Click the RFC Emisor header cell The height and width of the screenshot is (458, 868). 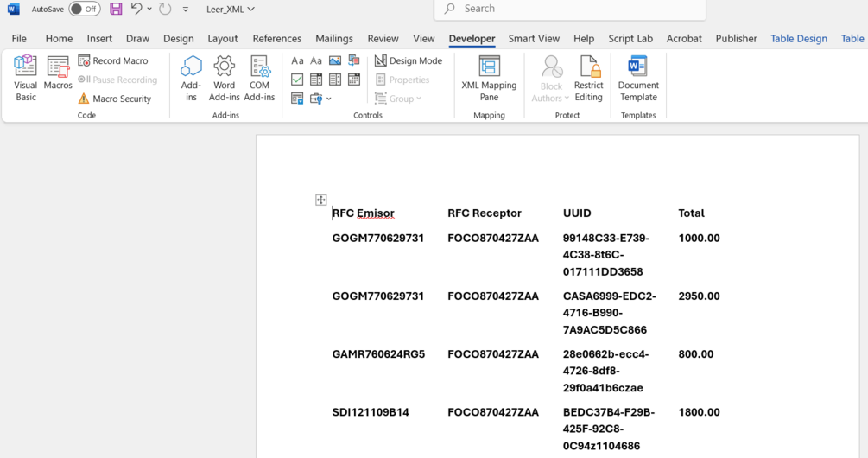pyautogui.click(x=363, y=213)
